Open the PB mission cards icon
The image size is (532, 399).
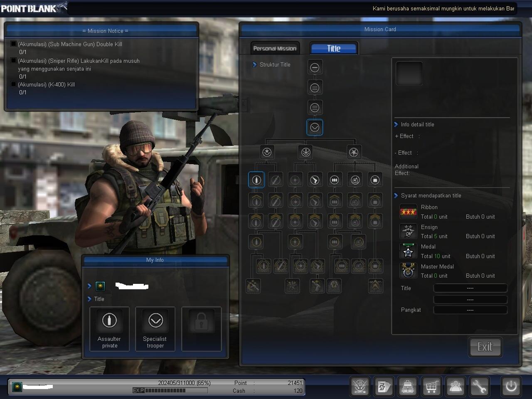[384, 387]
